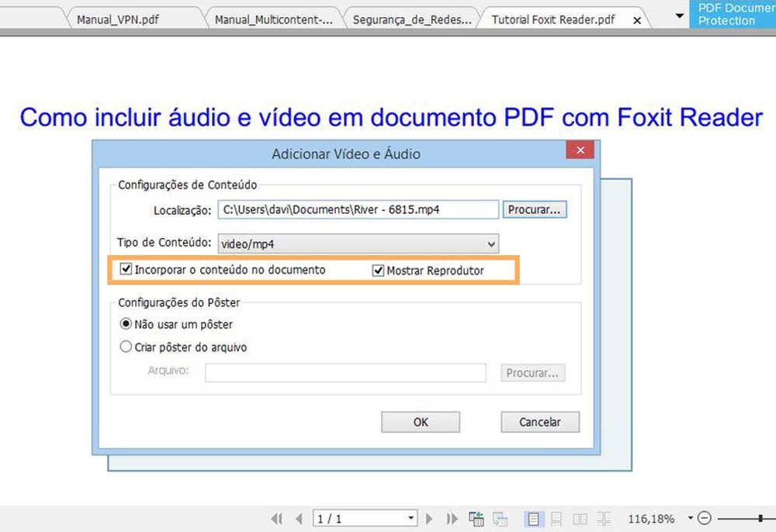
Task: Go back to the previous view
Action: (x=476, y=518)
